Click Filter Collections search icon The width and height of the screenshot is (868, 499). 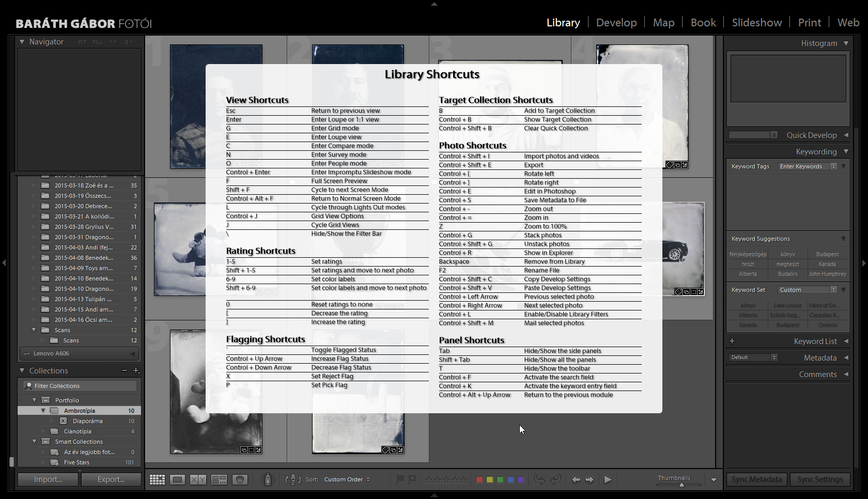29,386
